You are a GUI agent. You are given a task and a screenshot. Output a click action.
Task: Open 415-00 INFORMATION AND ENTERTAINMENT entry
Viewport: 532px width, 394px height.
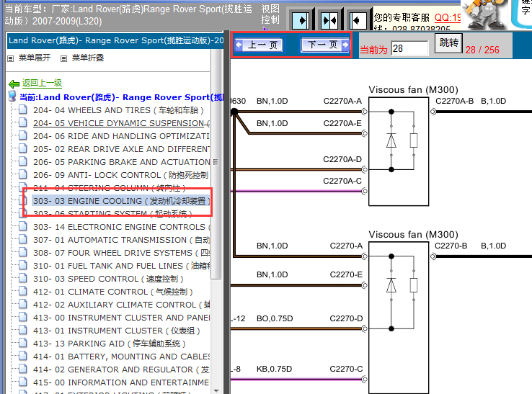coord(121,382)
